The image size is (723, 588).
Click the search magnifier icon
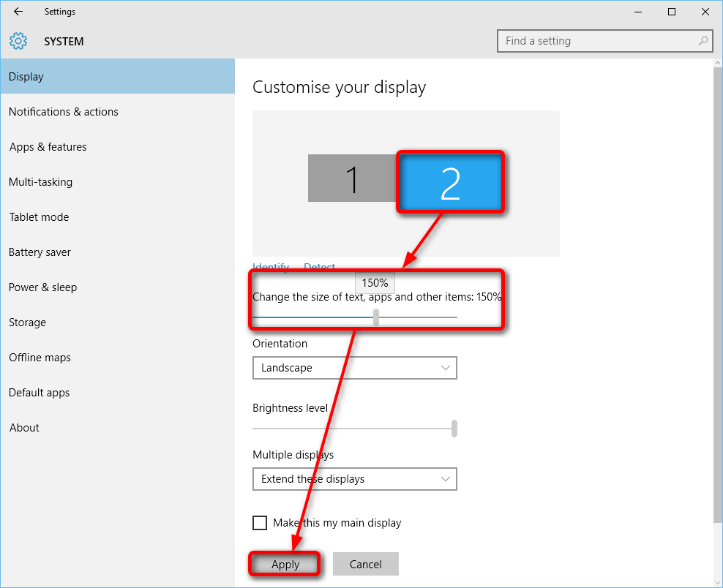703,41
